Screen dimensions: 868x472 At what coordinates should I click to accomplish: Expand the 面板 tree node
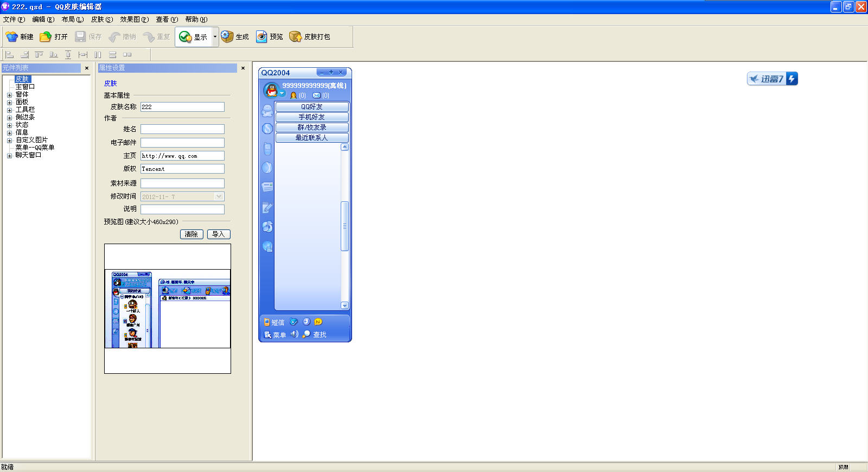click(x=9, y=103)
